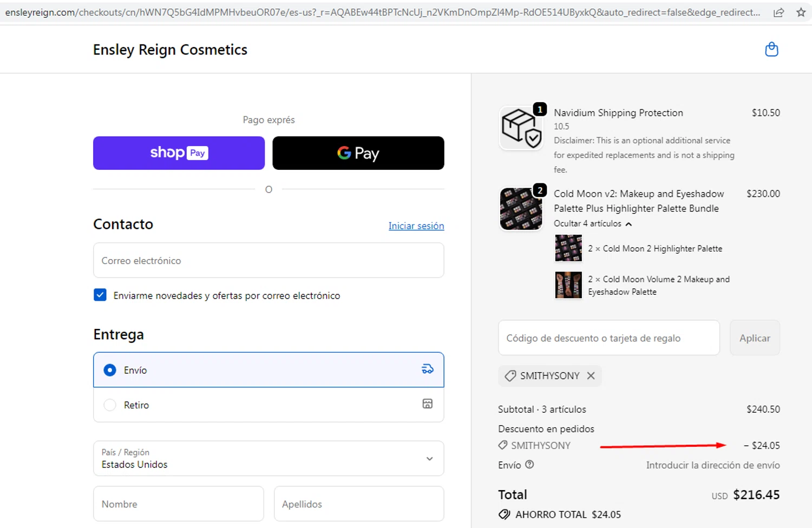Select the Retiro pickup option
812x528 pixels.
coord(269,405)
